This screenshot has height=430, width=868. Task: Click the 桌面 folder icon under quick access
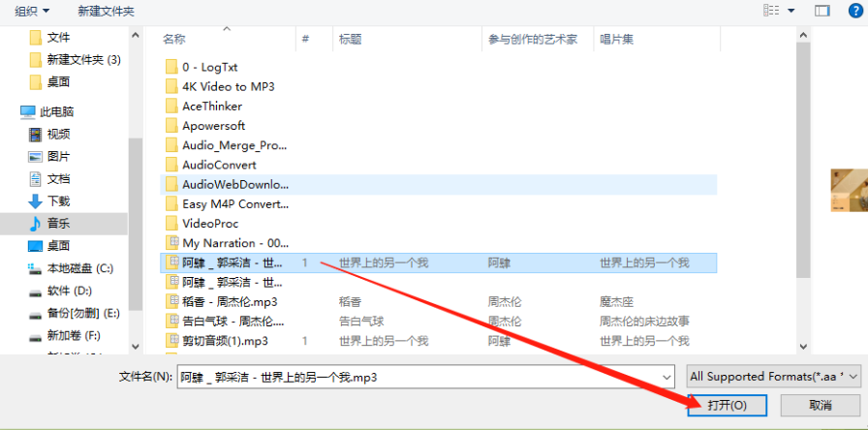click(x=36, y=82)
